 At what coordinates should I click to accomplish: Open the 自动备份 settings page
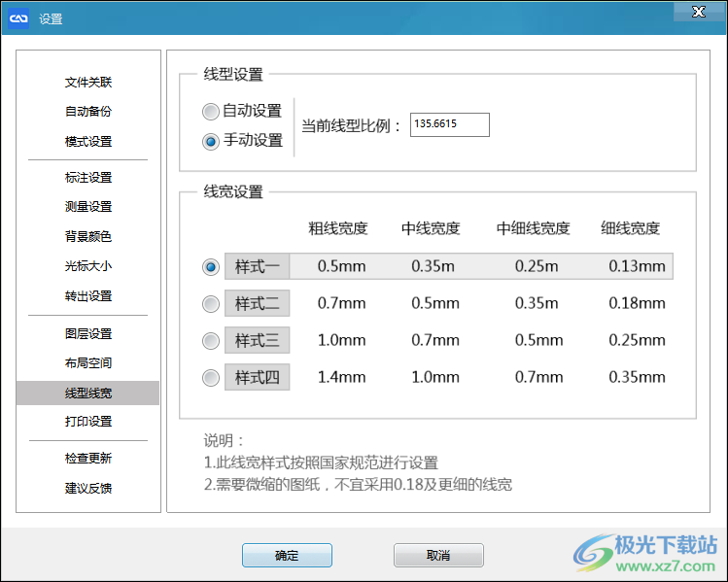coord(88,112)
